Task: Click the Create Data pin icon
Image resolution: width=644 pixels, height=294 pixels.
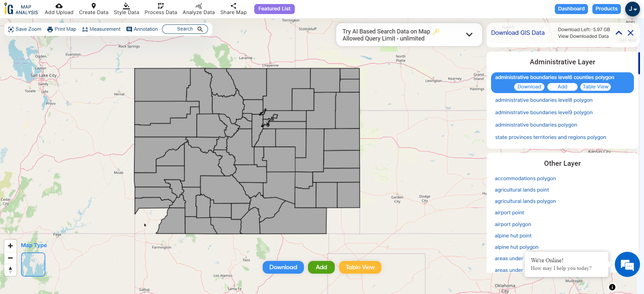Action: pos(94,6)
